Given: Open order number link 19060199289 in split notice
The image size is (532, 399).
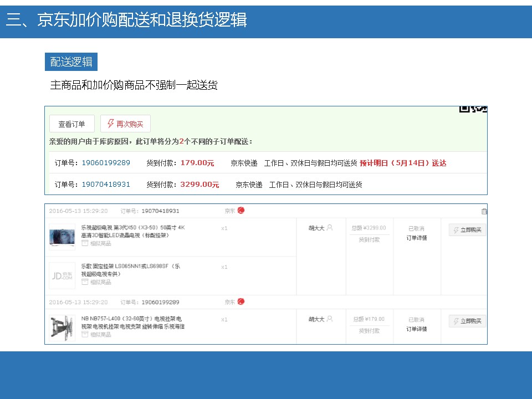Looking at the screenshot, I should [x=106, y=163].
